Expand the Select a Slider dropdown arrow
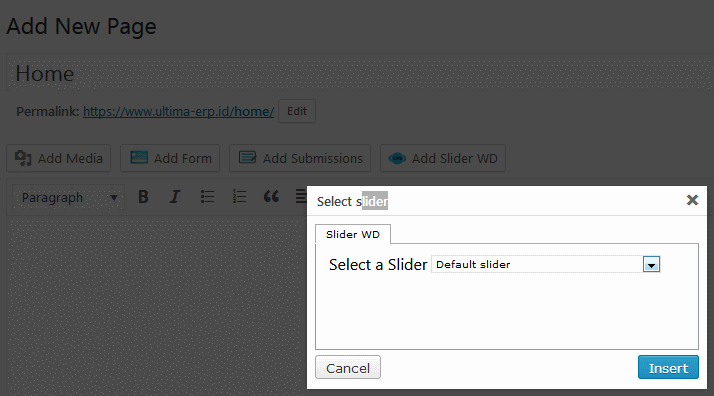Viewport: 714px width, 396px height. (651, 264)
